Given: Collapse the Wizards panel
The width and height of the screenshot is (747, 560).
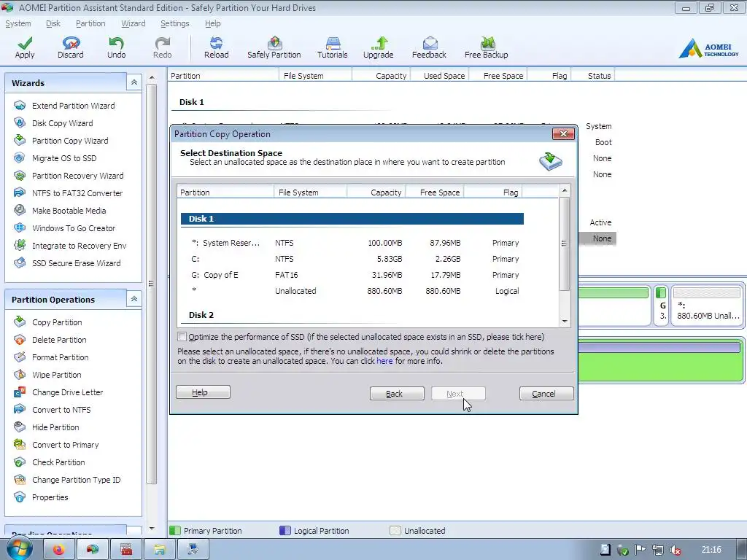Looking at the screenshot, I should 134,82.
